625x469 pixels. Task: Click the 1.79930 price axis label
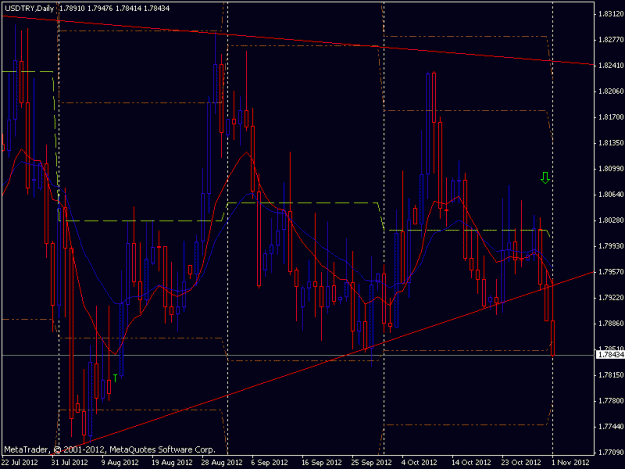point(611,246)
